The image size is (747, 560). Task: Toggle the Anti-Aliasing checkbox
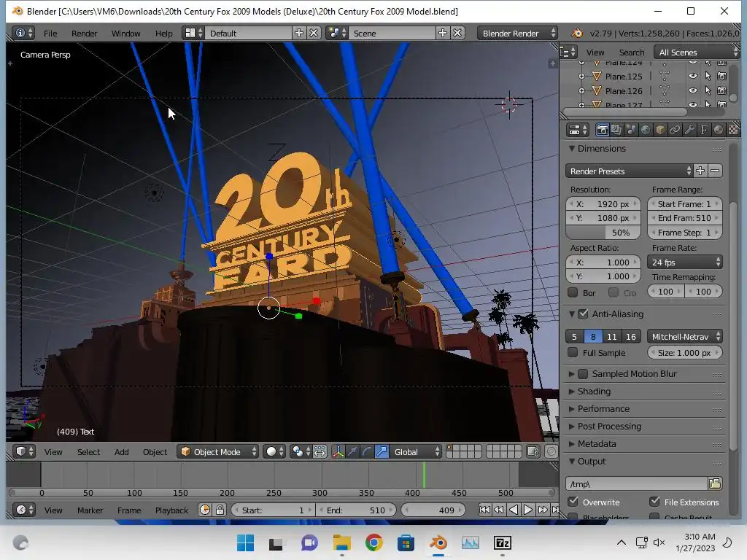pos(583,314)
